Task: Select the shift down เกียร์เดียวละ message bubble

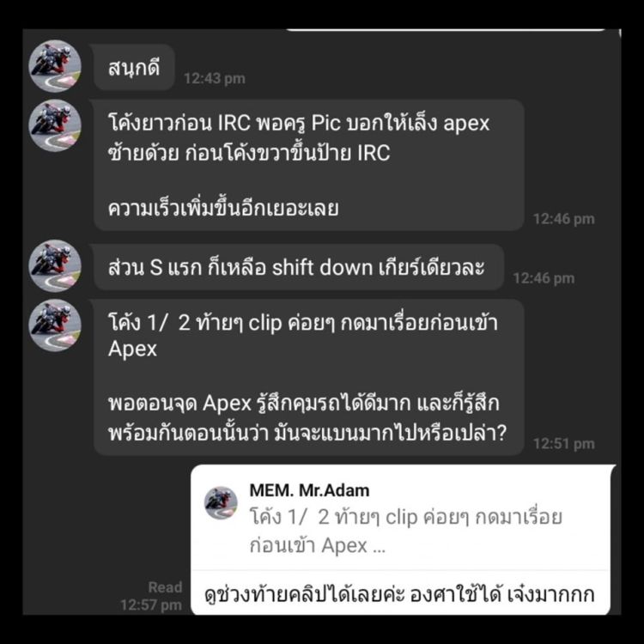Action: (299, 267)
